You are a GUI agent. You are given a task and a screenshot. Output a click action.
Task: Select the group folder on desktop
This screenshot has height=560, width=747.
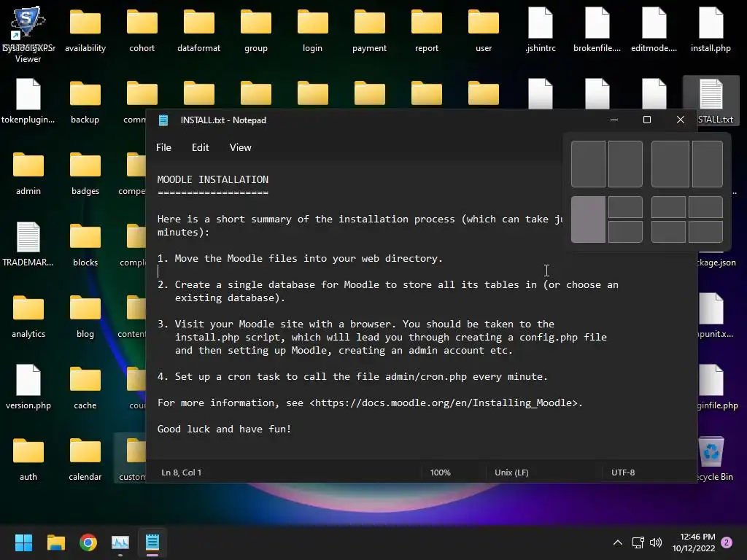click(256, 31)
